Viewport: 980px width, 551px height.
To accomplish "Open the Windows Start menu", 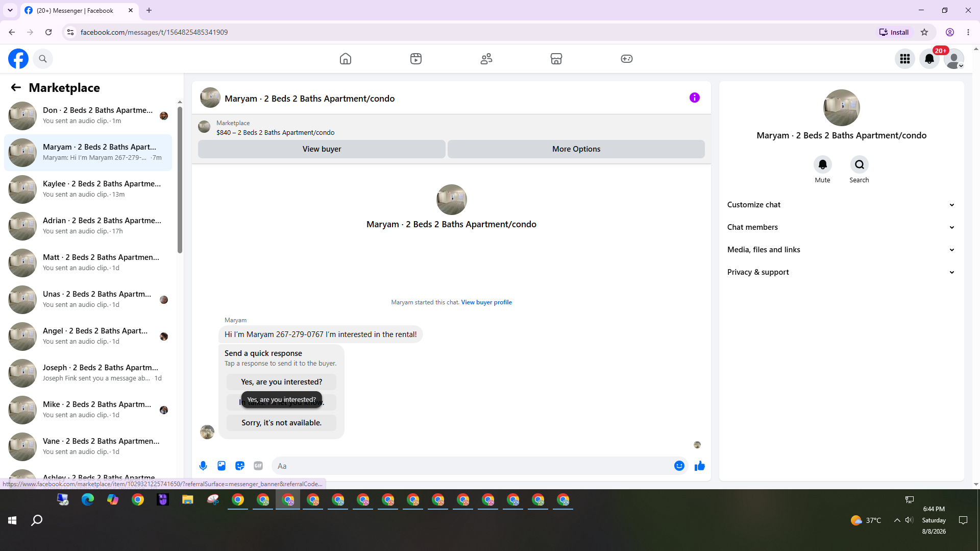I will [x=12, y=520].
